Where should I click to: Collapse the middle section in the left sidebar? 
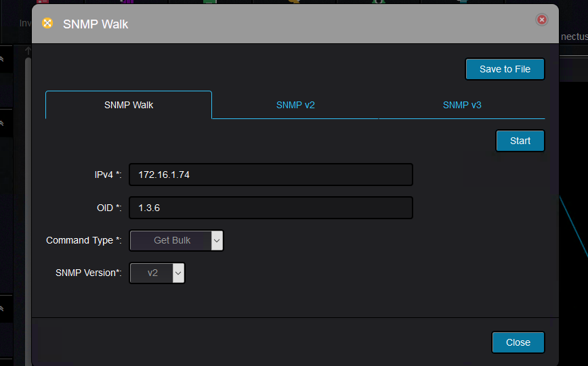(3, 123)
